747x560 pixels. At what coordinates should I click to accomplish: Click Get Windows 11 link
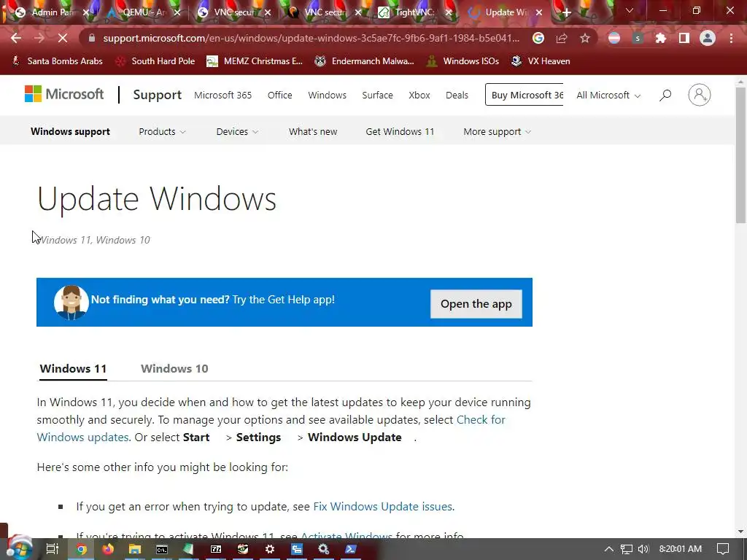coord(400,132)
